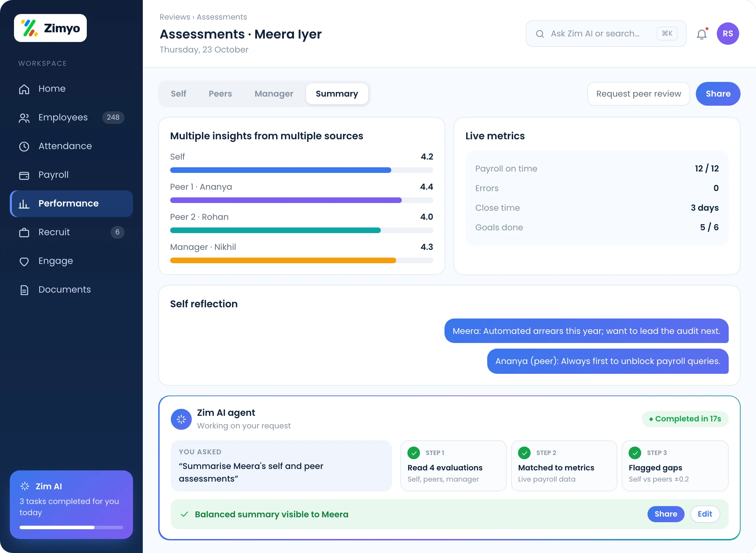Open notifications bell
Screen dimensions: 756x553
702,34
